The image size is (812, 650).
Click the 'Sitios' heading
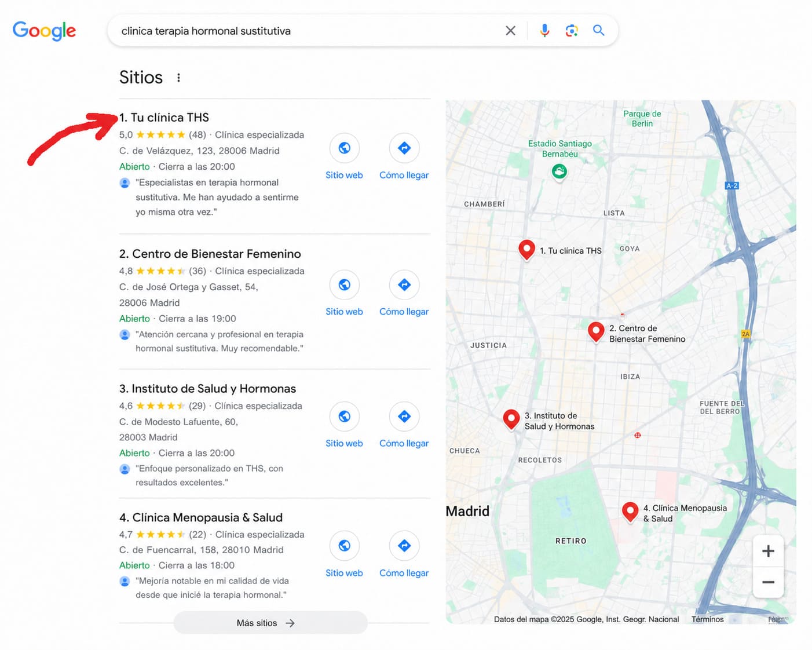click(141, 78)
